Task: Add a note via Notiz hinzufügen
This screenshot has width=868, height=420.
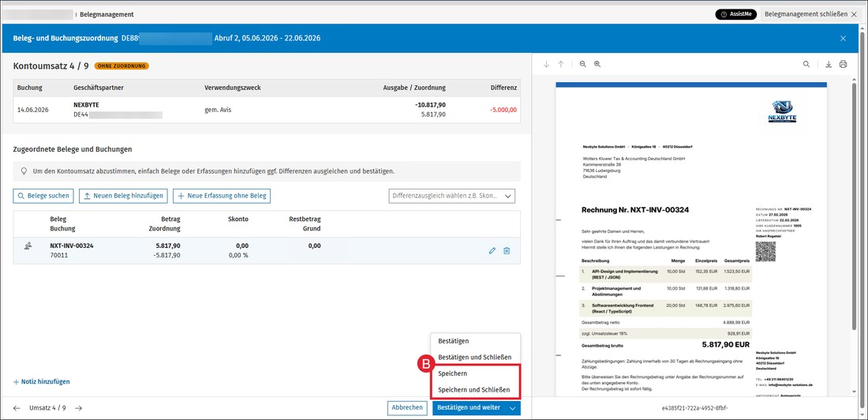Action: pos(42,381)
